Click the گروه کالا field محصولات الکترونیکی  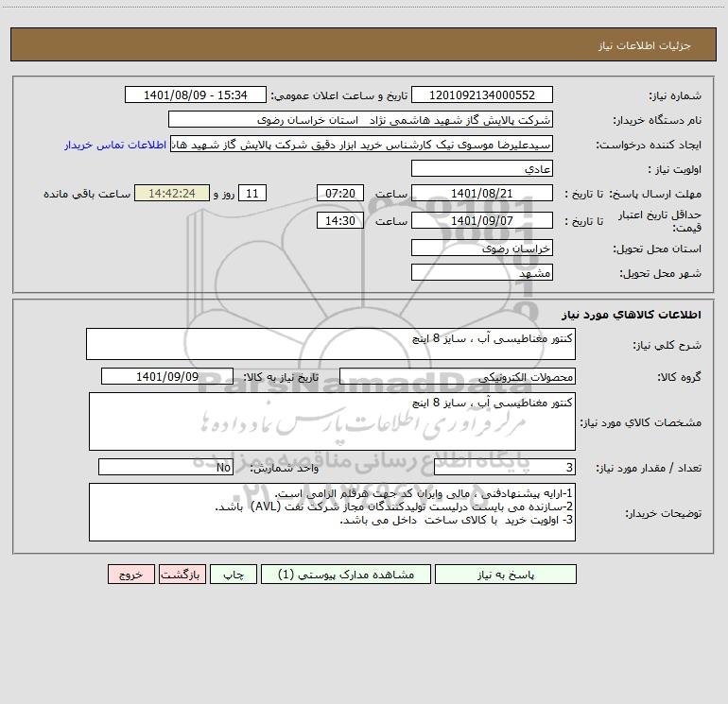(458, 376)
